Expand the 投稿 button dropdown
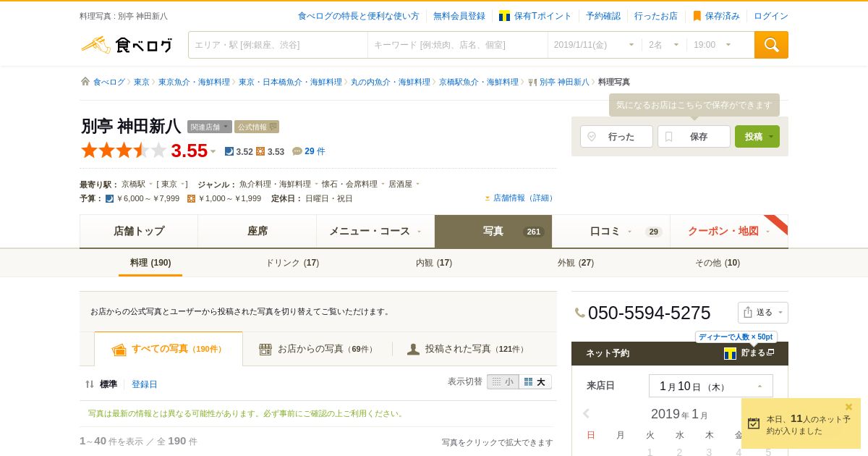The height and width of the screenshot is (456, 868). (772, 136)
